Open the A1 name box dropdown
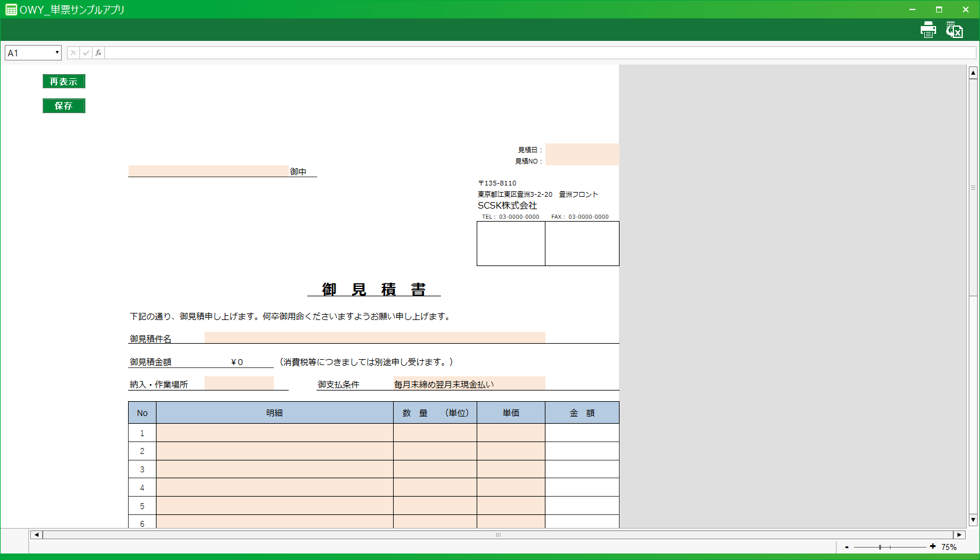Screen dimensions: 980x560 (57, 53)
